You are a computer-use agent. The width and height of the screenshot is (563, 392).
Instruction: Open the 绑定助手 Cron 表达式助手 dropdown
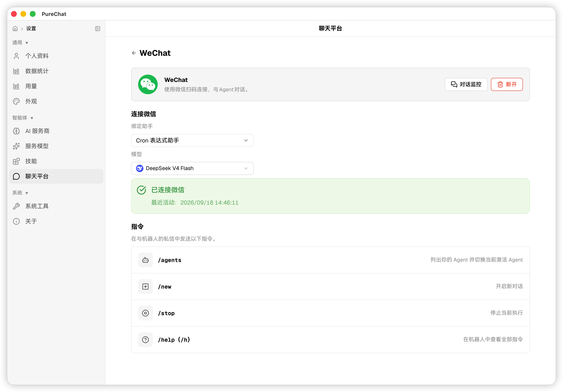[x=192, y=140]
